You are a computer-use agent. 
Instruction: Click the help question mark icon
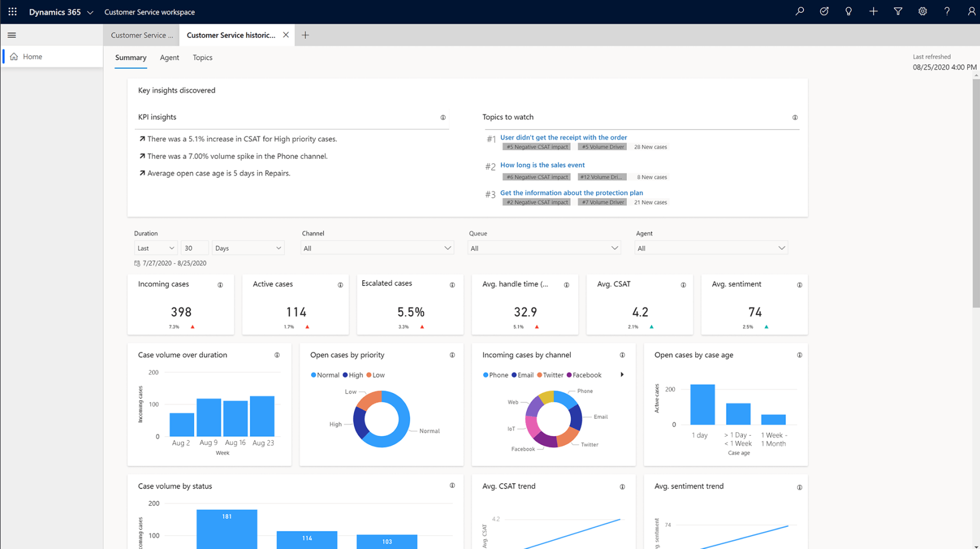[x=947, y=11]
